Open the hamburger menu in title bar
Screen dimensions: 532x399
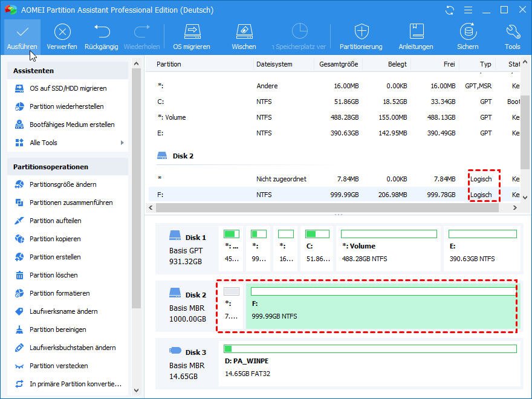click(468, 10)
